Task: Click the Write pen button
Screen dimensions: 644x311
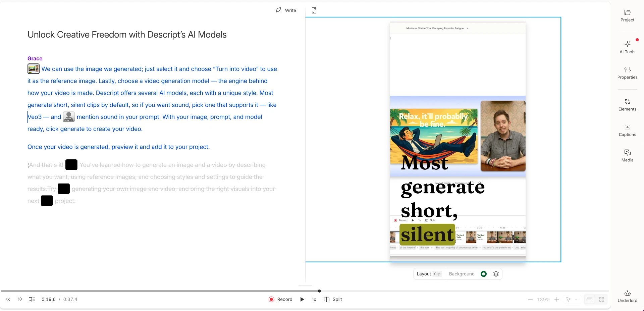Action: tap(286, 10)
